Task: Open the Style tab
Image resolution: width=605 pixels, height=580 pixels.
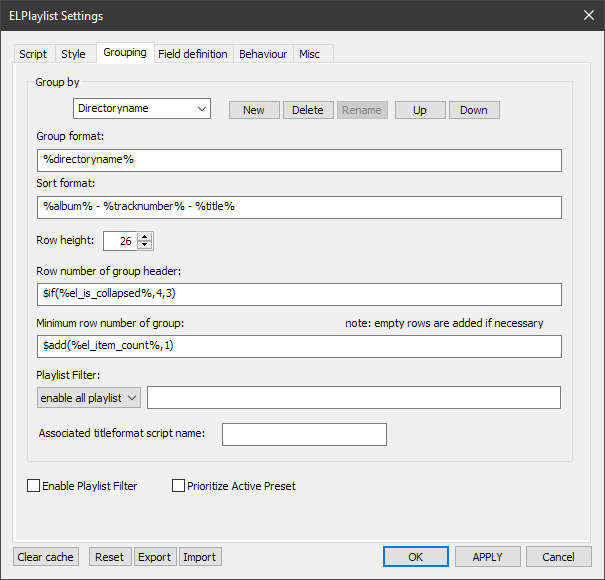Action: pyautogui.click(x=73, y=54)
